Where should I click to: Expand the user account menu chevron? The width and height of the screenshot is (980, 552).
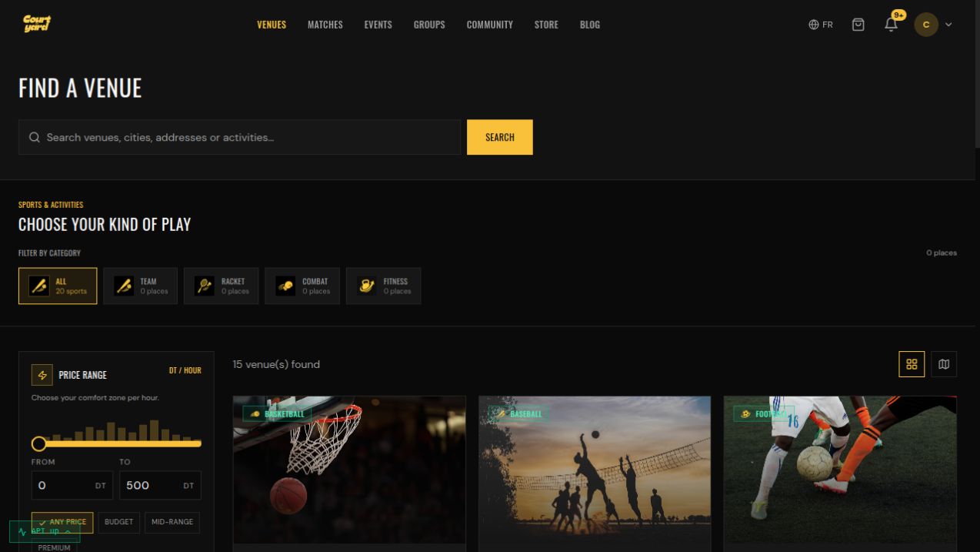click(948, 25)
